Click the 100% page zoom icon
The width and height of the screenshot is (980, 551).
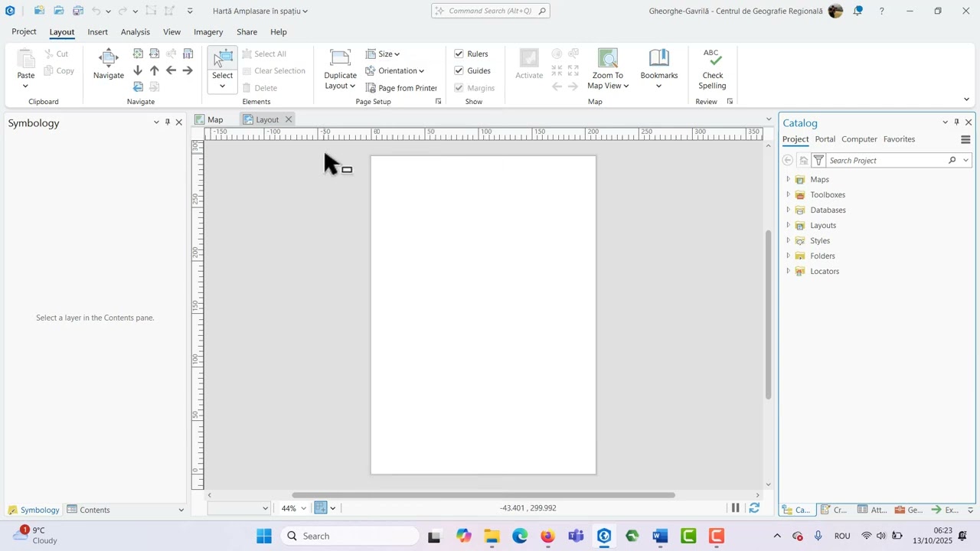188,54
